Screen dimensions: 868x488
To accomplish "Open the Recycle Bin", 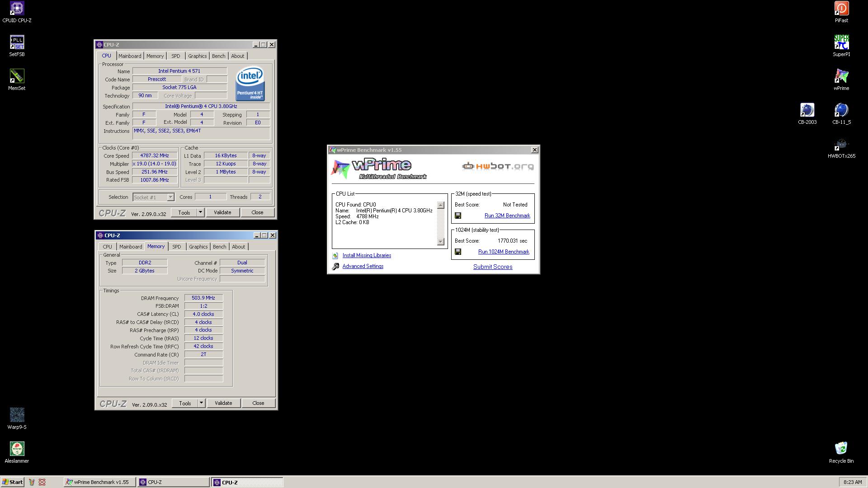I will (x=841, y=453).
